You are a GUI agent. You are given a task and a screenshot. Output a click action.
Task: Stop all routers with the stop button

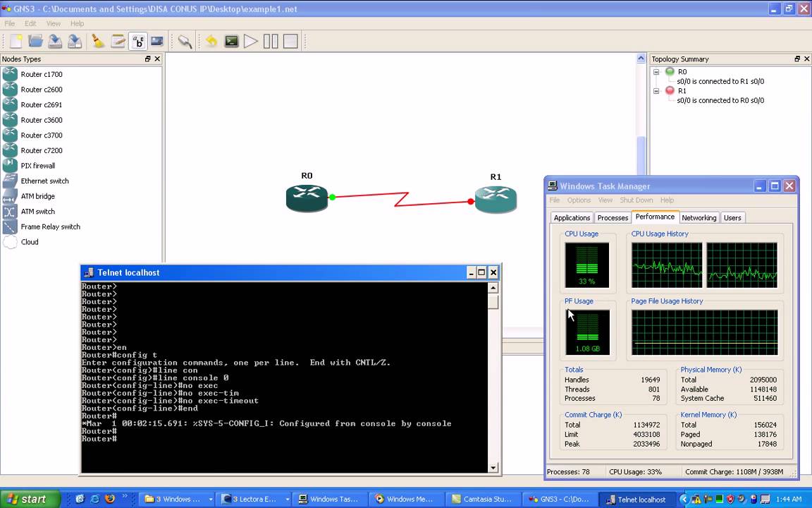pyautogui.click(x=290, y=41)
